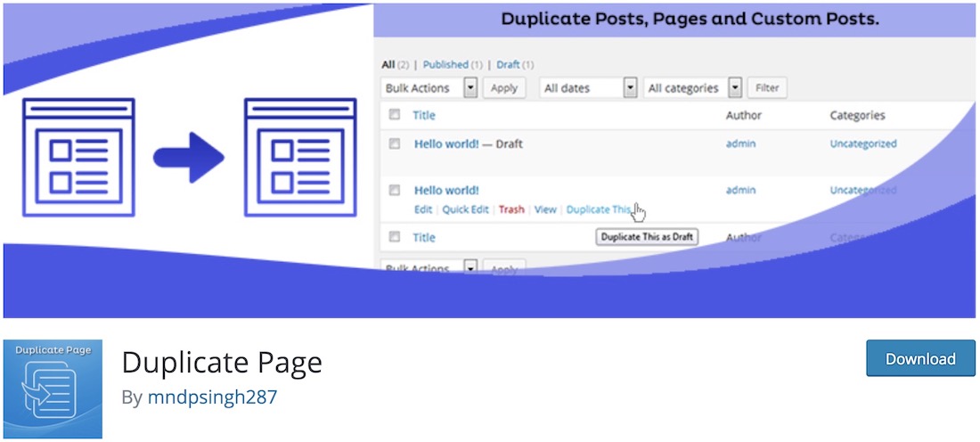Image resolution: width=980 pixels, height=442 pixels.
Task: Tick the select-all checkbox in footer row
Action: [x=395, y=236]
